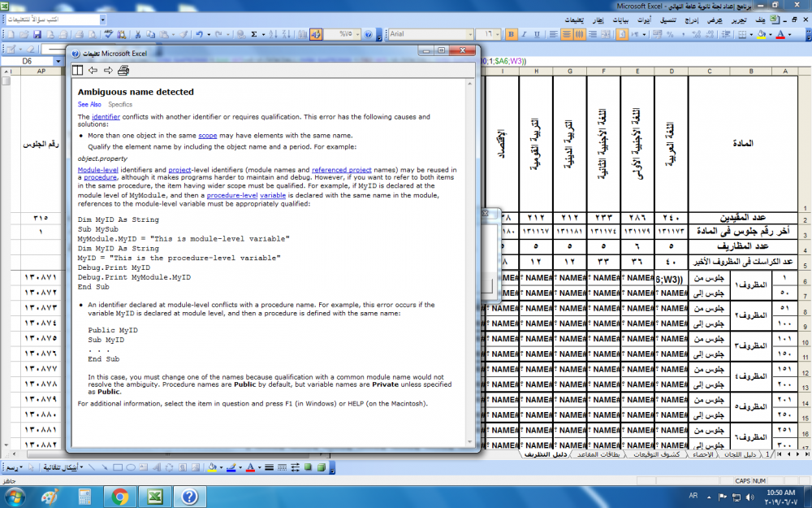The image size is (812, 508).
Task: Click the Fill Color yellow swatch button
Action: (762, 34)
